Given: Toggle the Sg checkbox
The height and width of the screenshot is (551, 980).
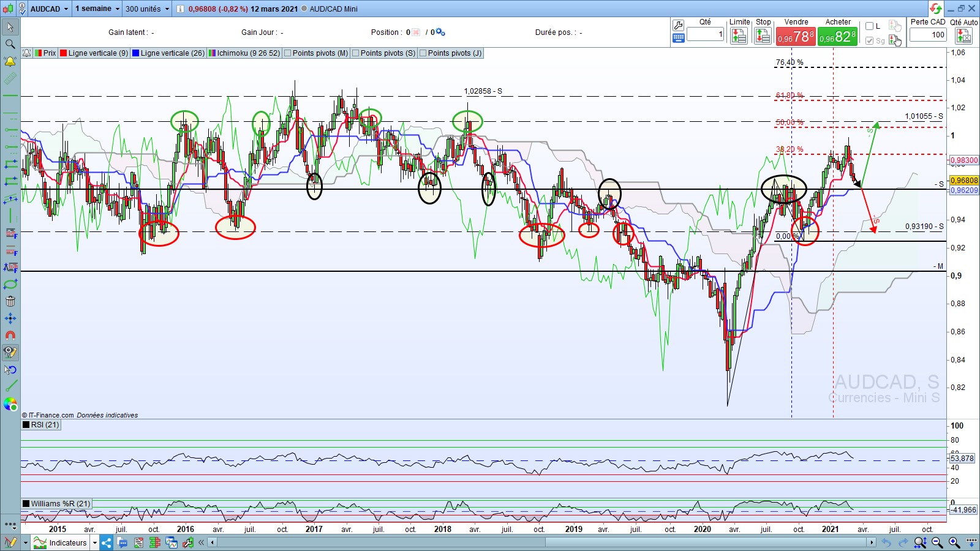Looking at the screenshot, I should pyautogui.click(x=869, y=40).
